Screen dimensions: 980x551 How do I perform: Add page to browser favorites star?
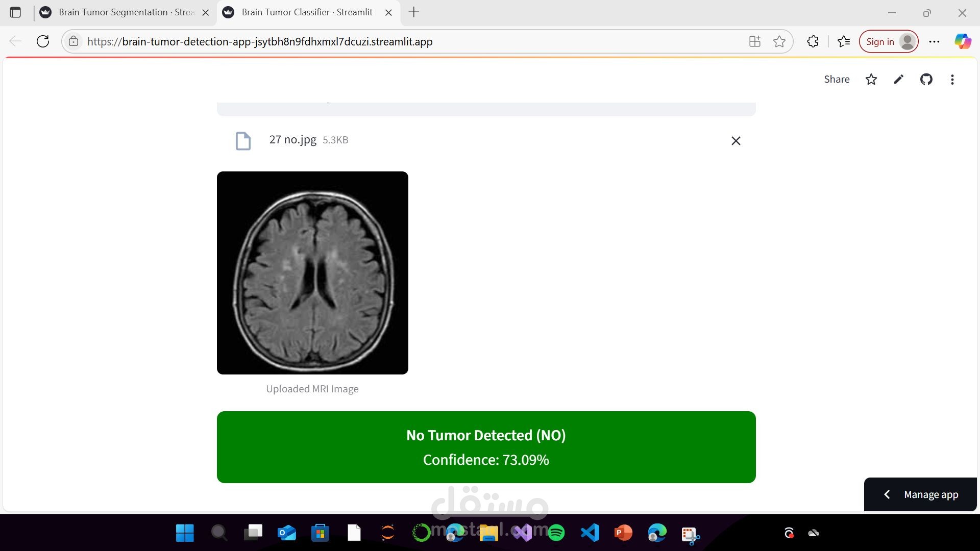[x=779, y=41]
